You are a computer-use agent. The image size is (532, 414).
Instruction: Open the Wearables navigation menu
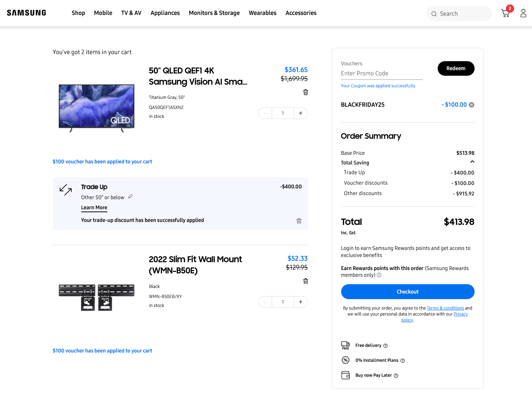[262, 13]
